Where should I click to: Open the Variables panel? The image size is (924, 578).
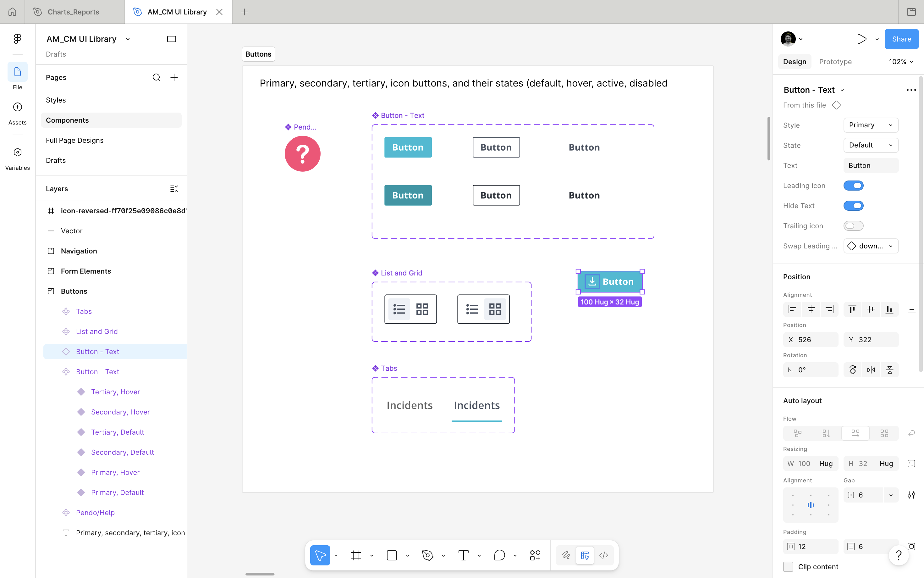click(17, 158)
